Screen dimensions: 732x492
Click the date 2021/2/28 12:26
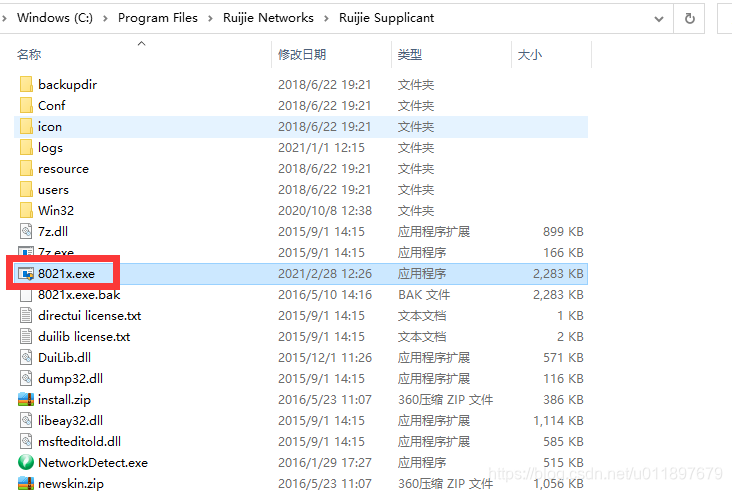tap(325, 274)
